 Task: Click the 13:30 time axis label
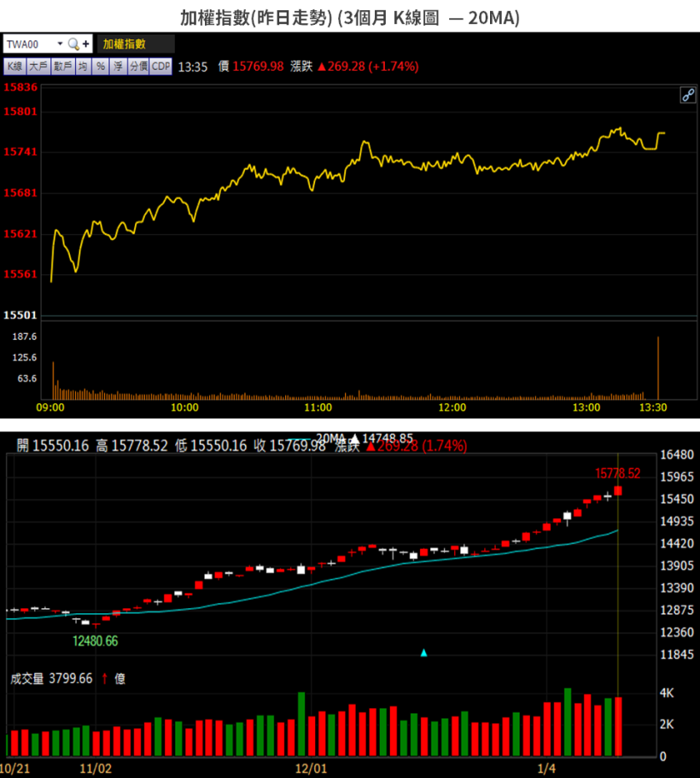[x=653, y=408]
